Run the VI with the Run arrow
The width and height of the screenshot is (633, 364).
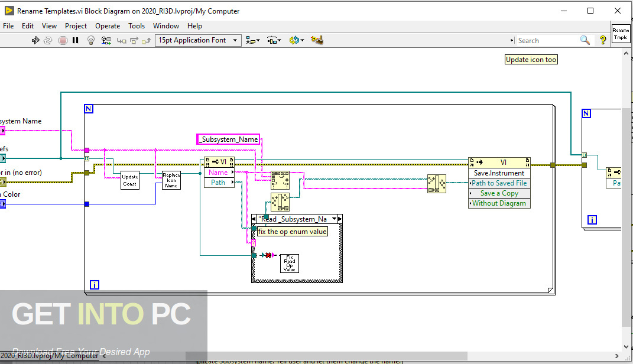pos(35,40)
